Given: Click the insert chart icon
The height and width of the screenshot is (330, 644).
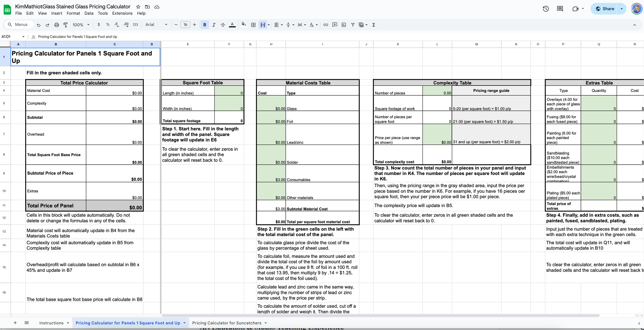Looking at the screenshot, I should (344, 25).
